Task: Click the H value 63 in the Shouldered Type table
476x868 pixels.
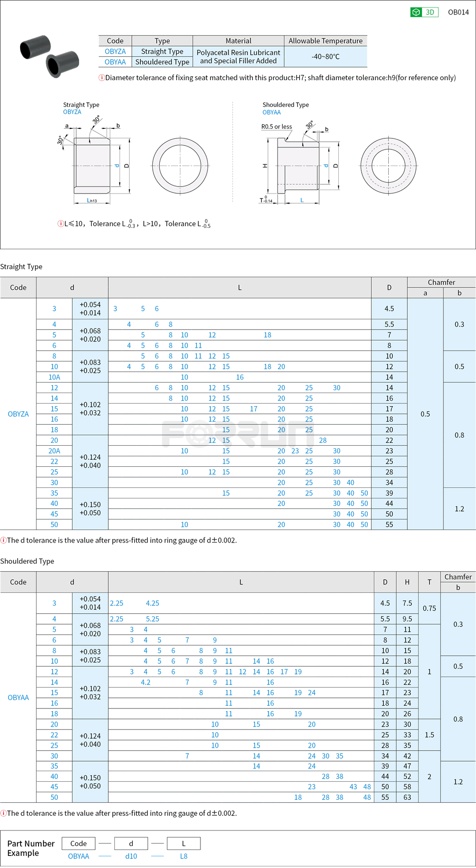Action: [407, 797]
